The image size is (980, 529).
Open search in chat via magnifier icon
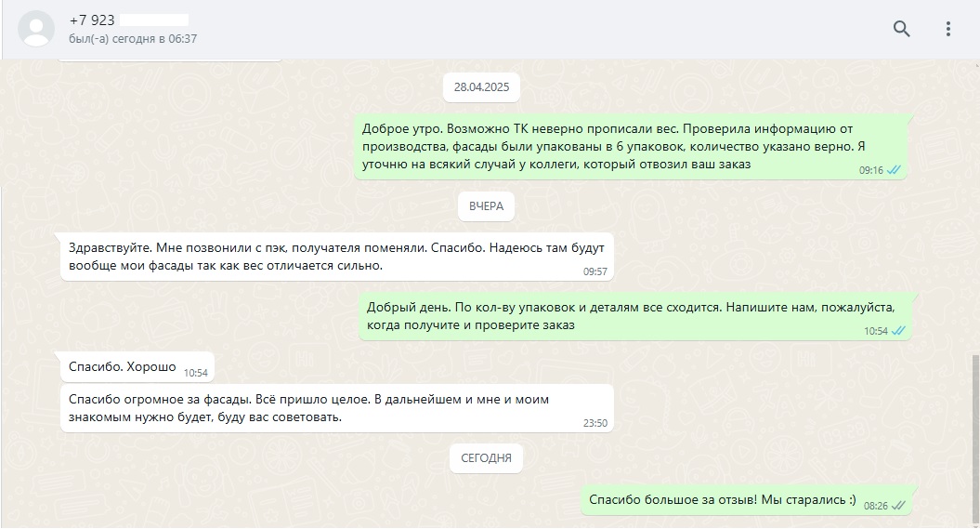coord(901,29)
